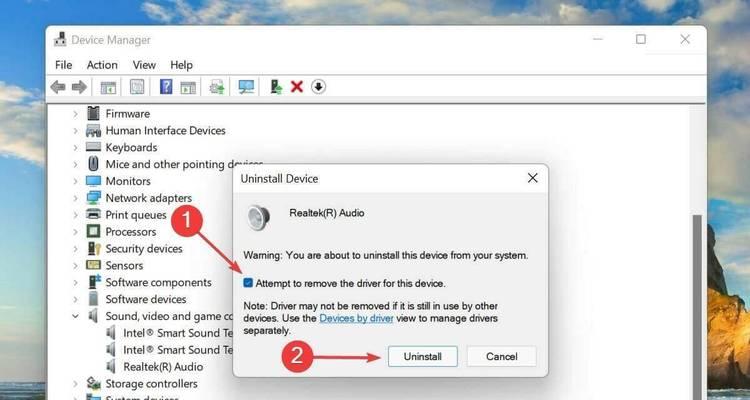Toggle Attempt to remove the driver checkbox
Viewport: 750px width, 400px height.
pyautogui.click(x=248, y=283)
